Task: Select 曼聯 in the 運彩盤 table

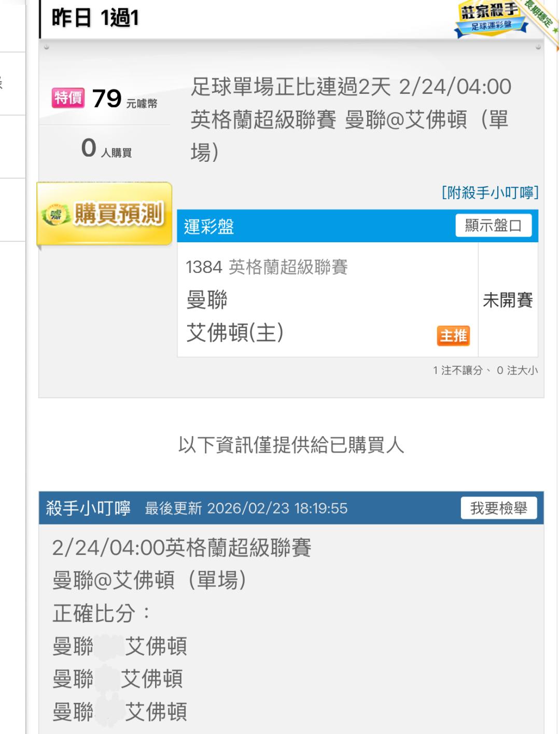Action: (x=207, y=300)
